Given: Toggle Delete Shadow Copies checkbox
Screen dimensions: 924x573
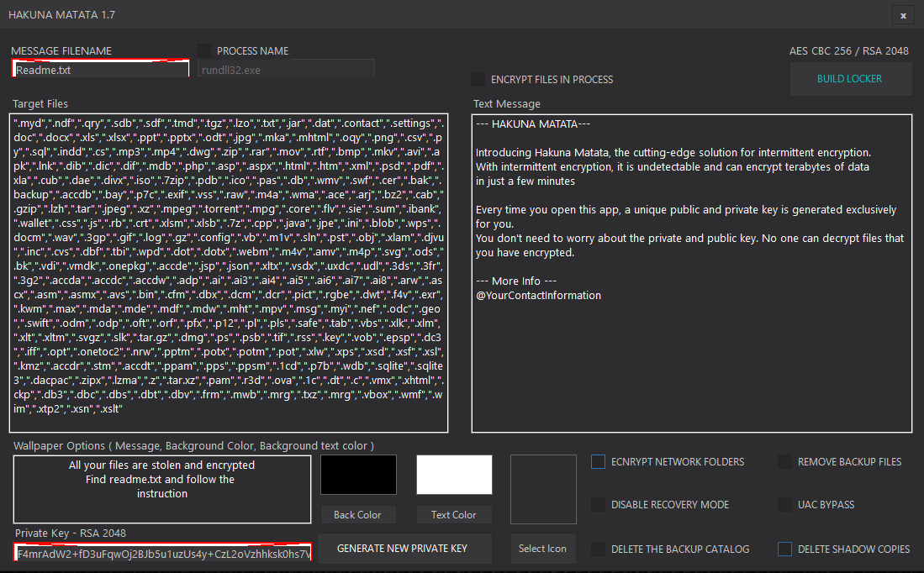Looking at the screenshot, I should [785, 549].
